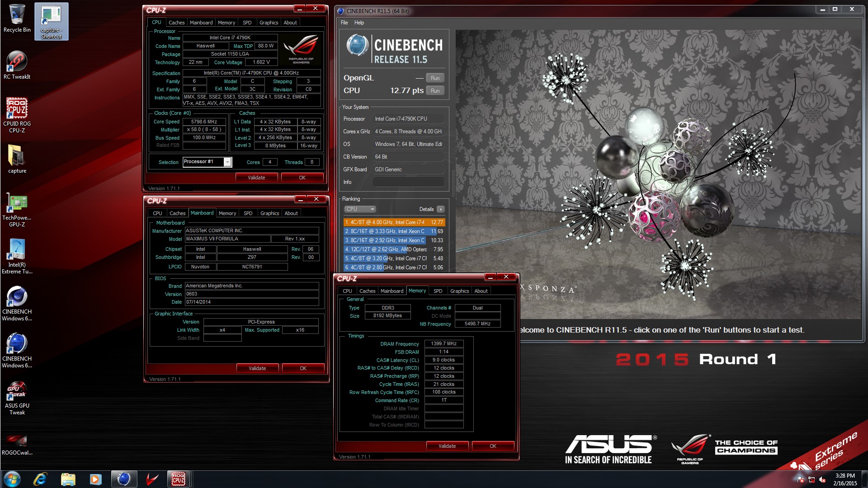Screen dimensions: 868x488
Task: Click the Cinebench Info input field
Action: coord(408,182)
